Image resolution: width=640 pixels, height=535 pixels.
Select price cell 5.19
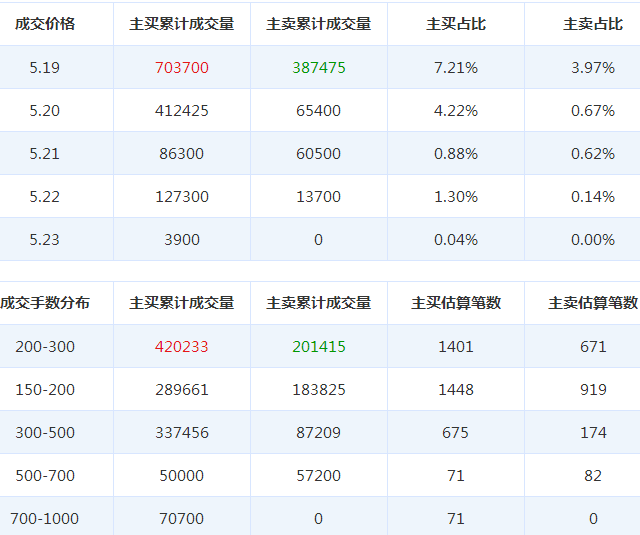44,67
